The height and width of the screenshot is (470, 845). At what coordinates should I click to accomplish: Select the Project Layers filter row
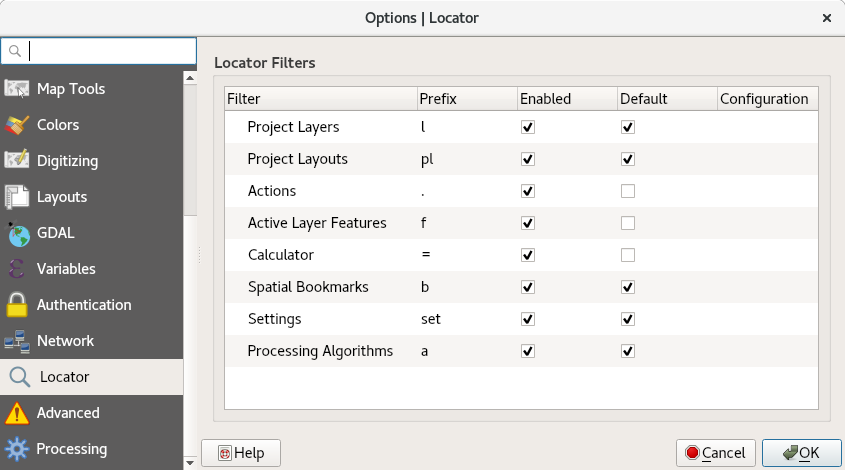(x=521, y=127)
